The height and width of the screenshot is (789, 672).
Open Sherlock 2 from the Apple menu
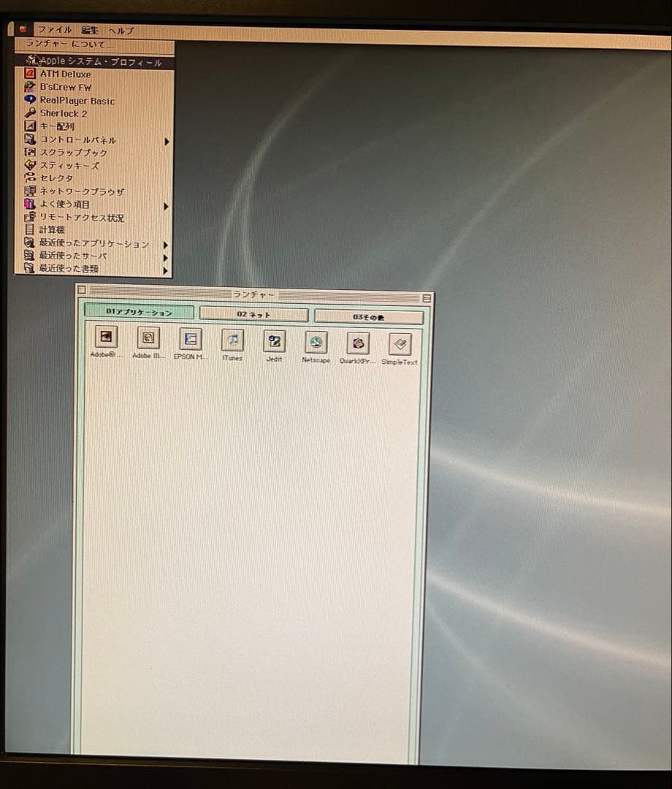(64, 113)
